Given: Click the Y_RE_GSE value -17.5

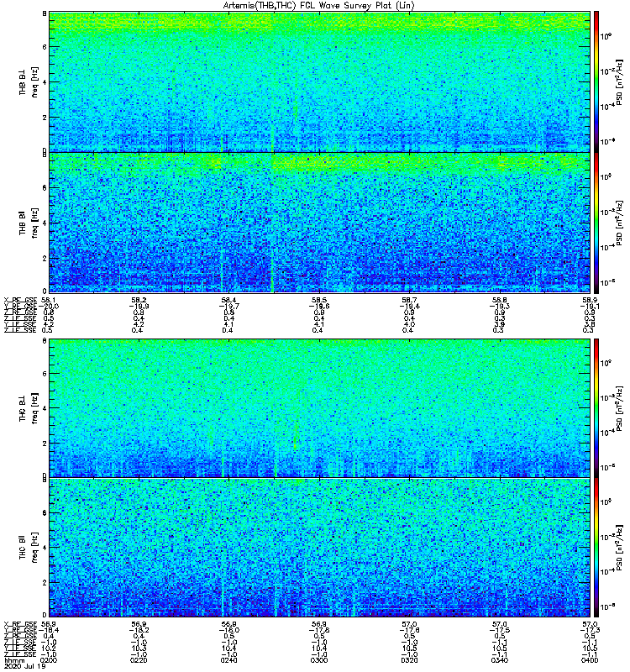Looking at the screenshot, I should pyautogui.click(x=499, y=630).
